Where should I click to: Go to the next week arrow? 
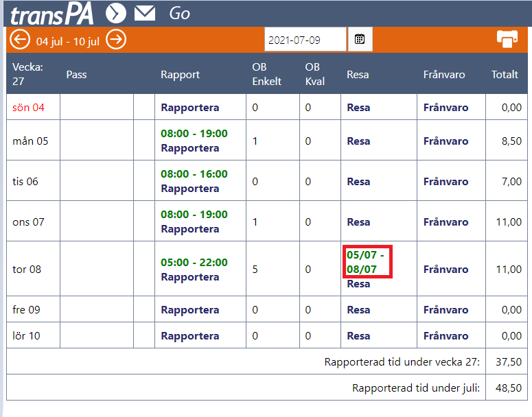[116, 40]
